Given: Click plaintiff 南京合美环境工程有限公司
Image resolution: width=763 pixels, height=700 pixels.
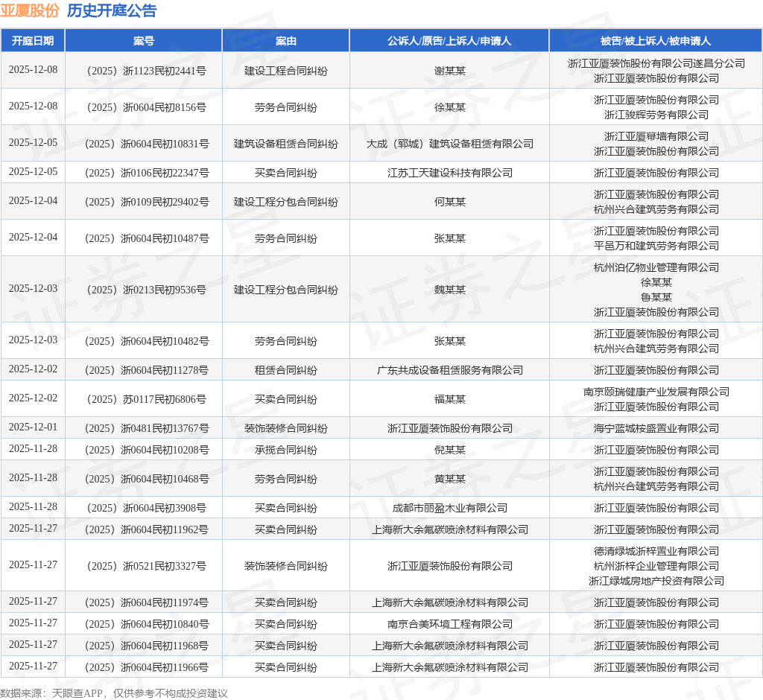Looking at the screenshot, I should pyautogui.click(x=449, y=624).
